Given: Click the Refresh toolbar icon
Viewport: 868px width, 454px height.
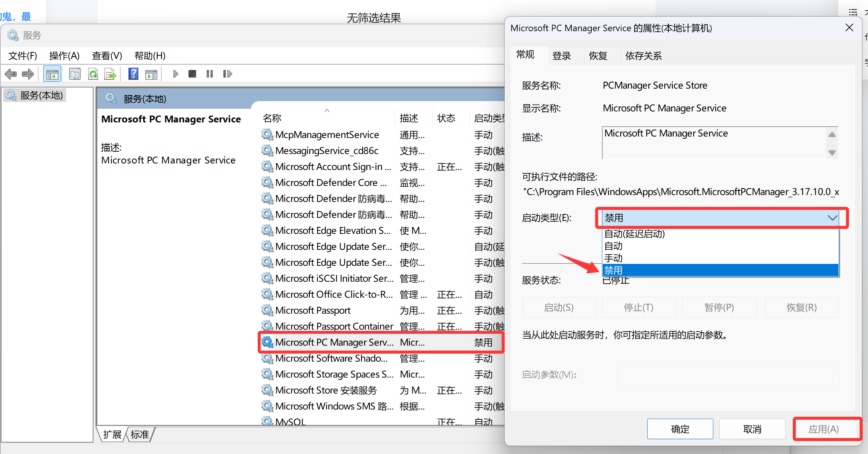Looking at the screenshot, I should point(93,74).
